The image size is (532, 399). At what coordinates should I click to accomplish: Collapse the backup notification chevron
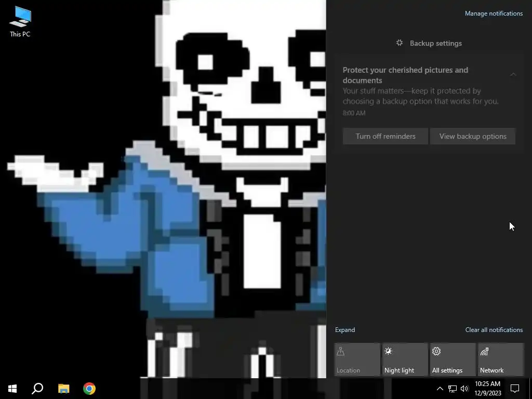click(513, 75)
